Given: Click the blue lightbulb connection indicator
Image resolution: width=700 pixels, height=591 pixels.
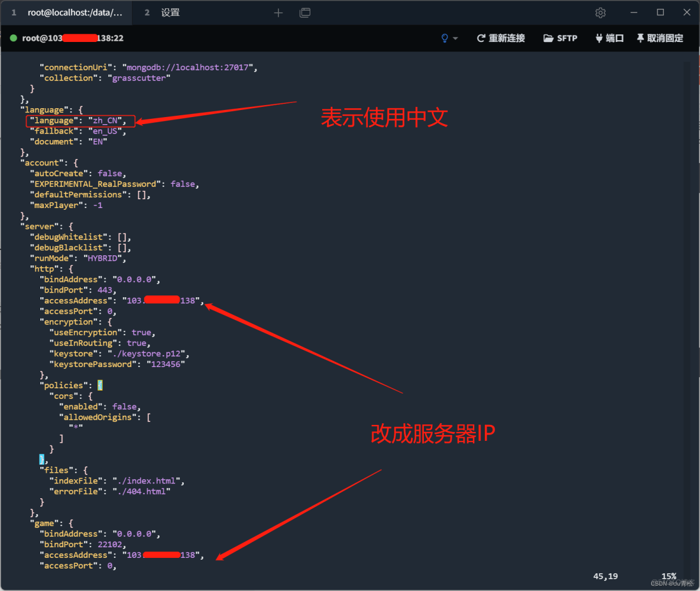Looking at the screenshot, I should click(x=443, y=38).
